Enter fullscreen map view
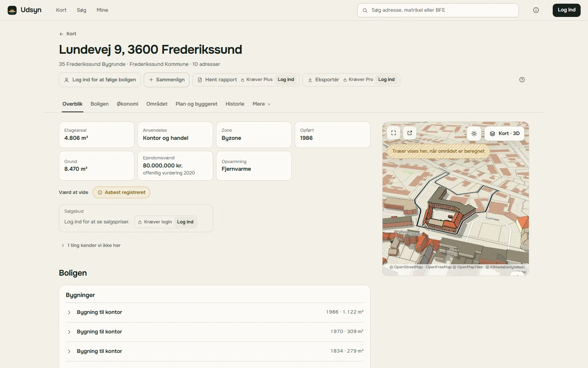588x368 pixels. pos(394,133)
